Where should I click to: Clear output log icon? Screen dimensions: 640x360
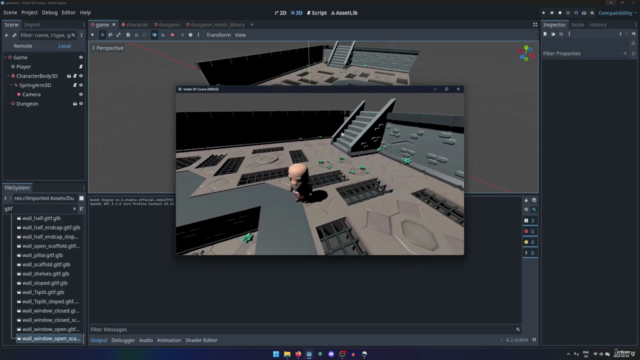[x=526, y=200]
